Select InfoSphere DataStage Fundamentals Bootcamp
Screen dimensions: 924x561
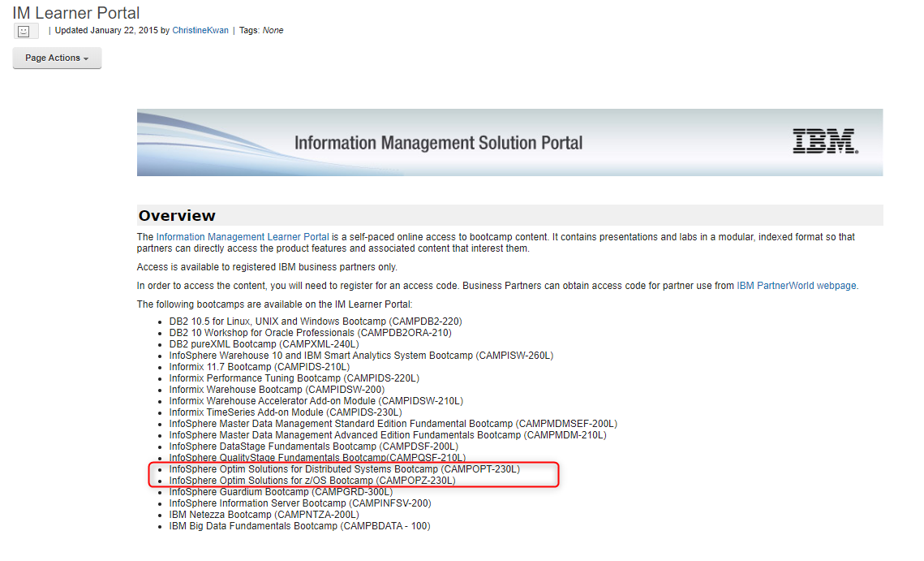coord(313,447)
